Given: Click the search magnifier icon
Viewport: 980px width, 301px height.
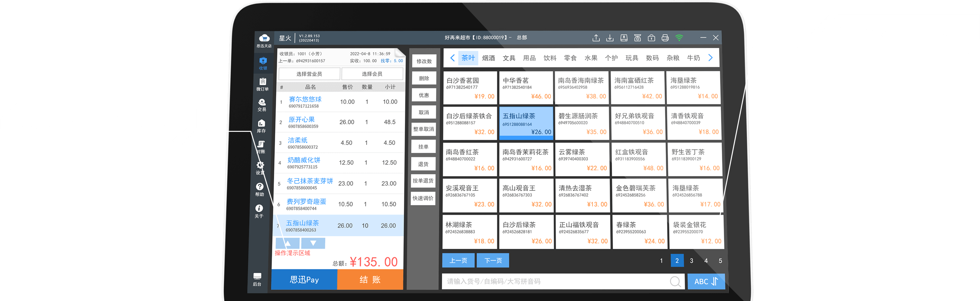Looking at the screenshot, I should (x=675, y=282).
